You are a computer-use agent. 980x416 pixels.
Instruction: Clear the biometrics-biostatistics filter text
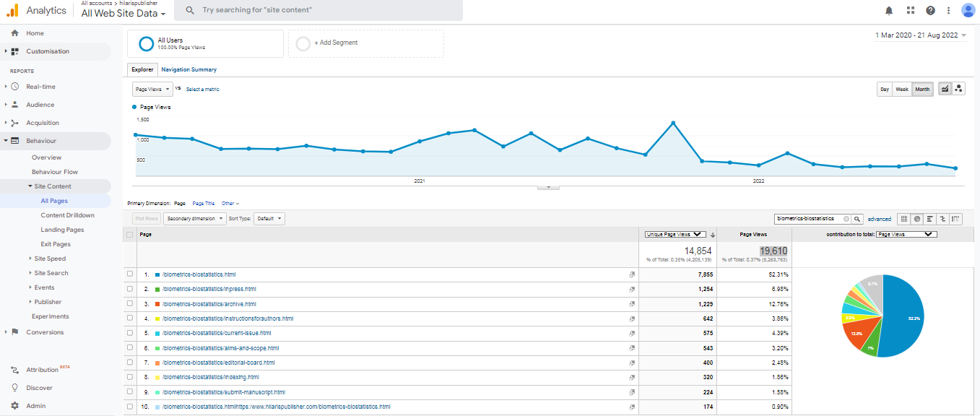click(x=846, y=219)
